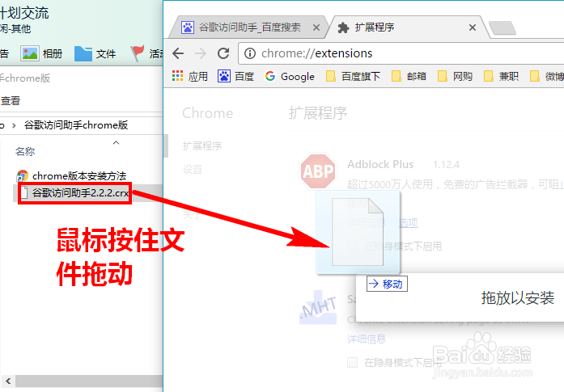564x392 pixels.
Task: Switch to the 谷歌访问助手_百度搜索 tab
Action: pos(248,27)
